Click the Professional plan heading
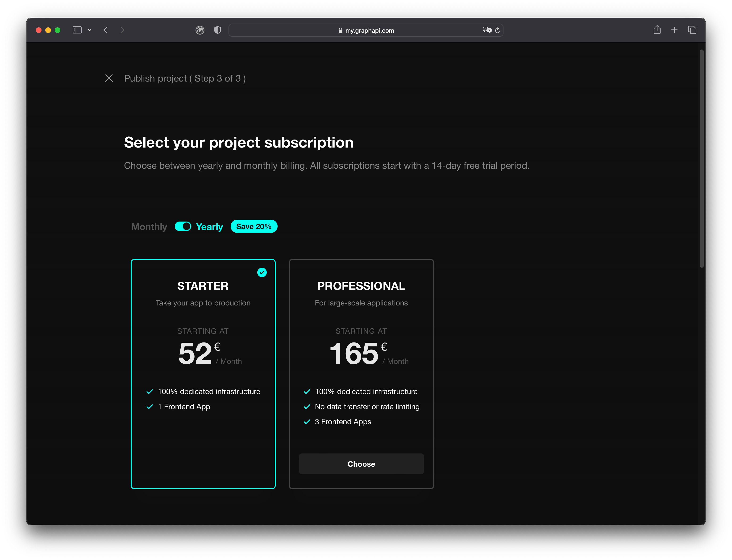This screenshot has width=732, height=560. click(361, 286)
